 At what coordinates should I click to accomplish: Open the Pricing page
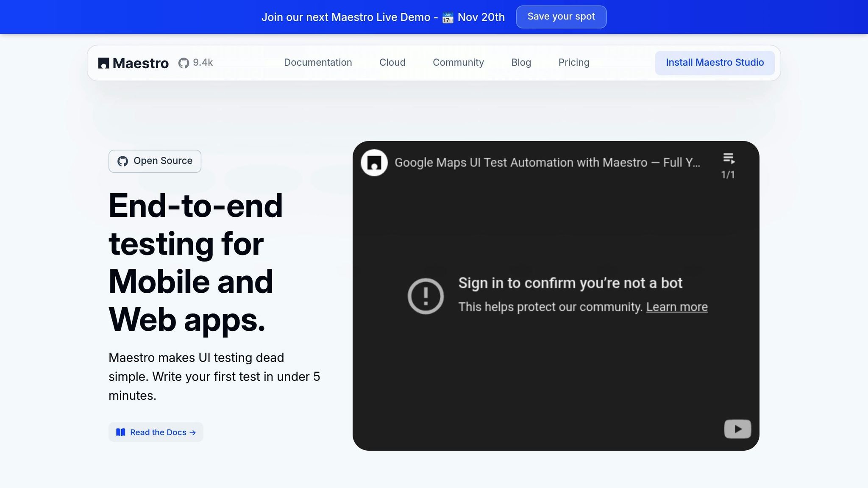coord(574,63)
